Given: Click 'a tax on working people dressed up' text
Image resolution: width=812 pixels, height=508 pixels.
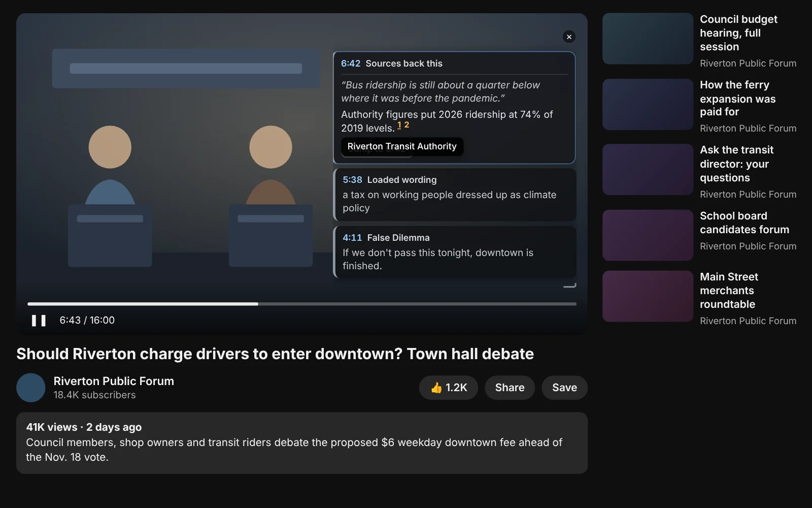Looking at the screenshot, I should [x=450, y=202].
